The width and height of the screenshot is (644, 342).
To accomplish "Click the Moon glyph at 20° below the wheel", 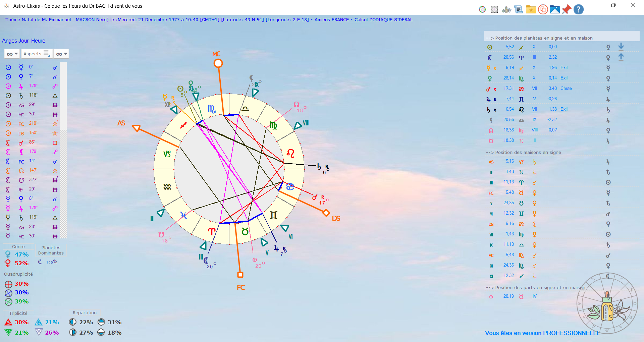I will [x=206, y=260].
